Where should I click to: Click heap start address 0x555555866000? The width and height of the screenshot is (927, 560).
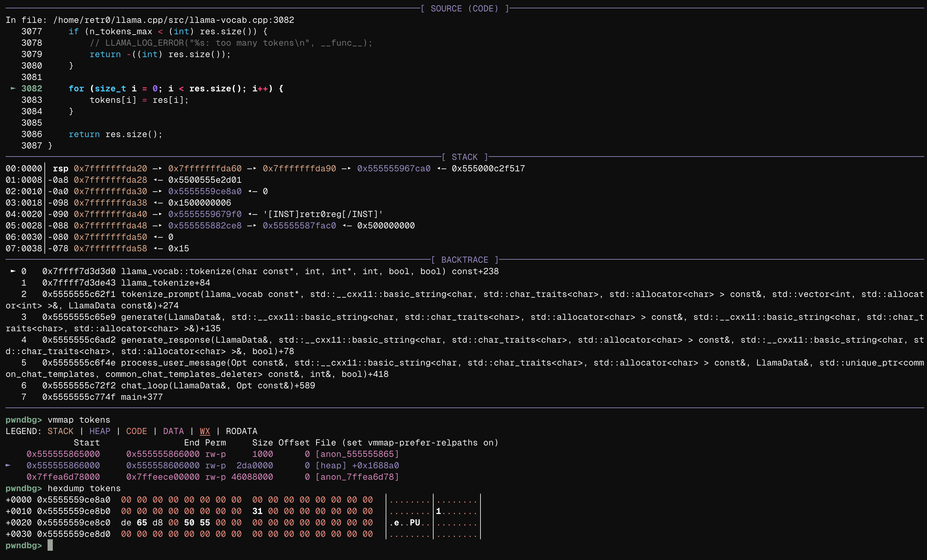coord(63,465)
